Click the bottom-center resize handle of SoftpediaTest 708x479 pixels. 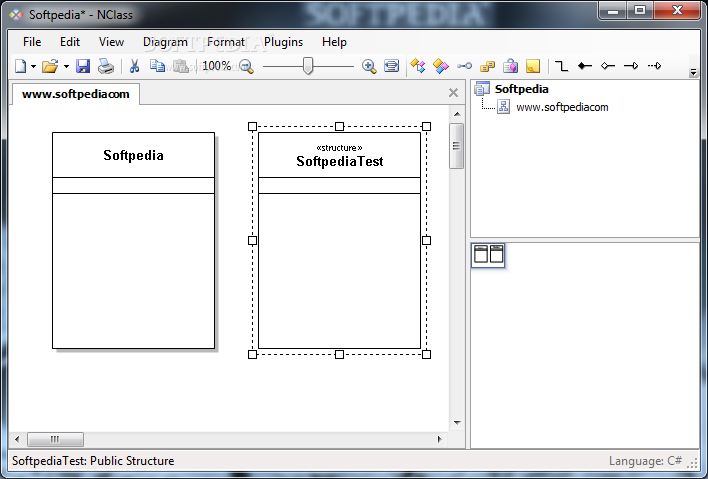point(340,354)
